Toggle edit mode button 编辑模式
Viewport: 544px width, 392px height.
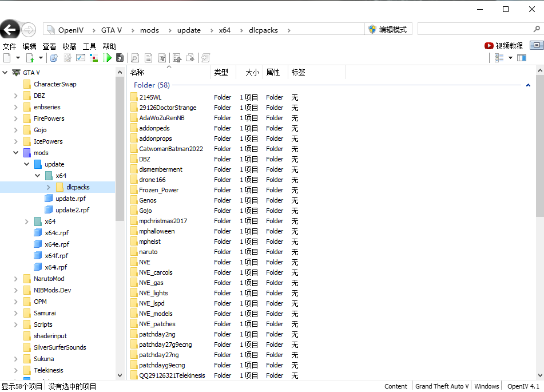tap(388, 30)
